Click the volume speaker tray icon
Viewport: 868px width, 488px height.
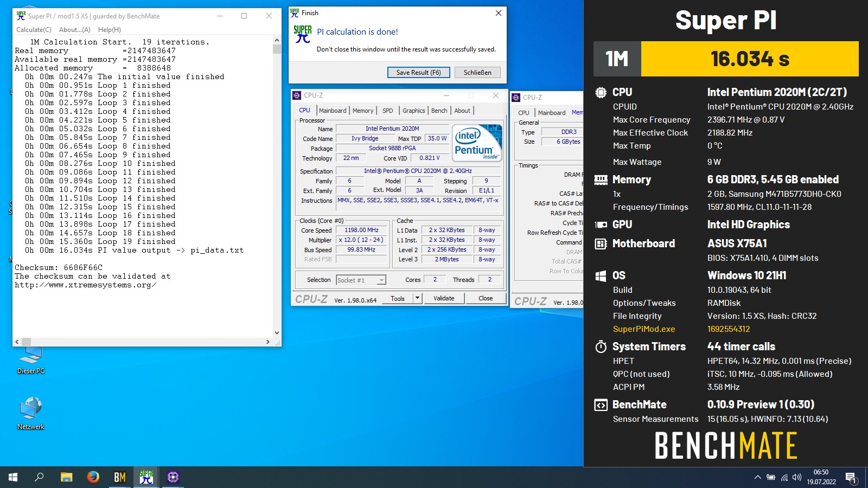tap(797, 477)
